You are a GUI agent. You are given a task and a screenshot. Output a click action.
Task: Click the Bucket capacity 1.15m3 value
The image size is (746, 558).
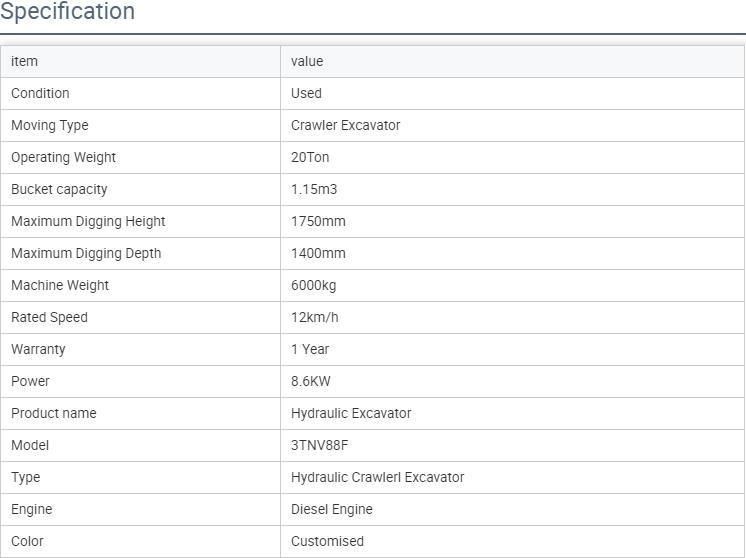314,189
